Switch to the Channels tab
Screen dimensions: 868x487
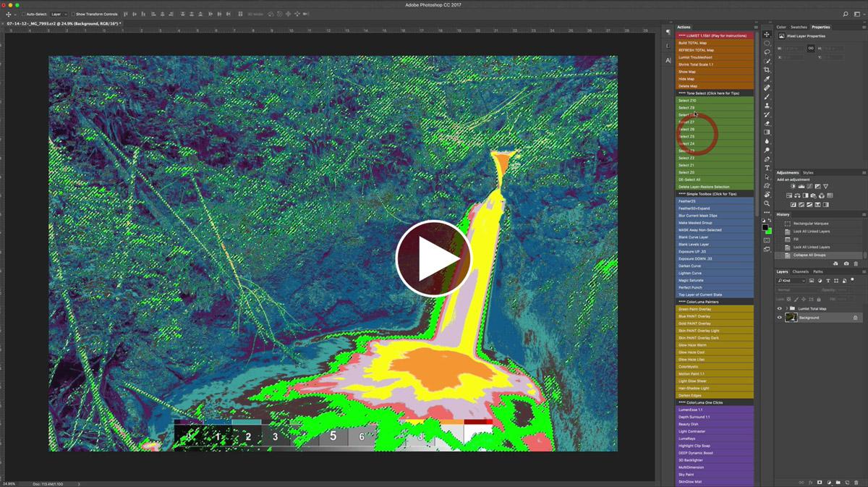pos(800,271)
